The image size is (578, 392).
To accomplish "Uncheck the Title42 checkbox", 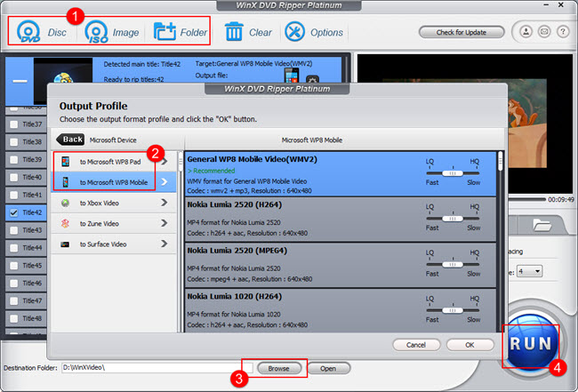I will pyautogui.click(x=14, y=212).
